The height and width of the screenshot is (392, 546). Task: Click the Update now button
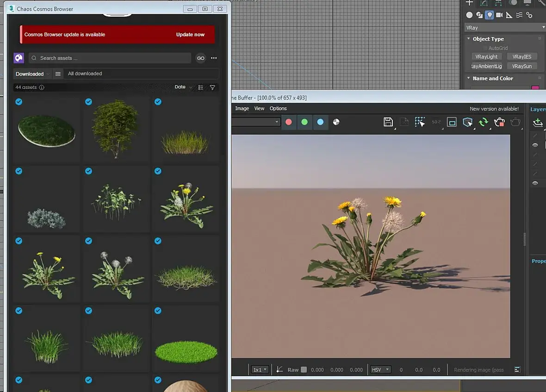(x=190, y=35)
